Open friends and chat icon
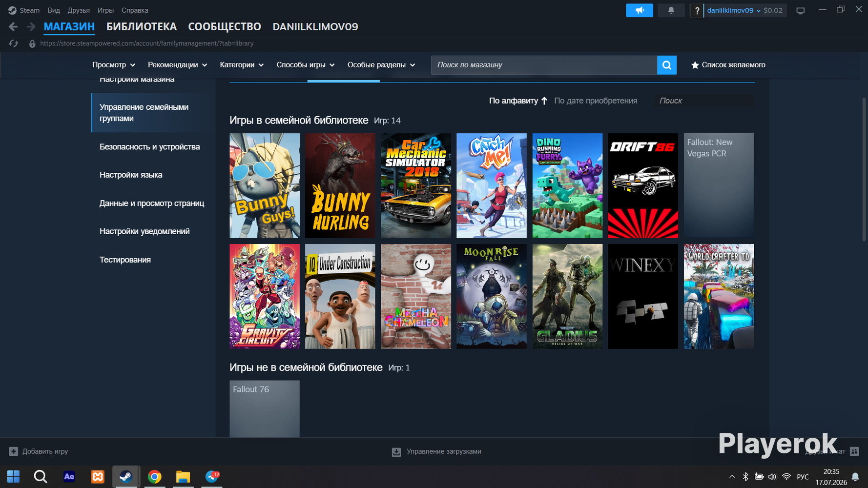 pos(854,451)
